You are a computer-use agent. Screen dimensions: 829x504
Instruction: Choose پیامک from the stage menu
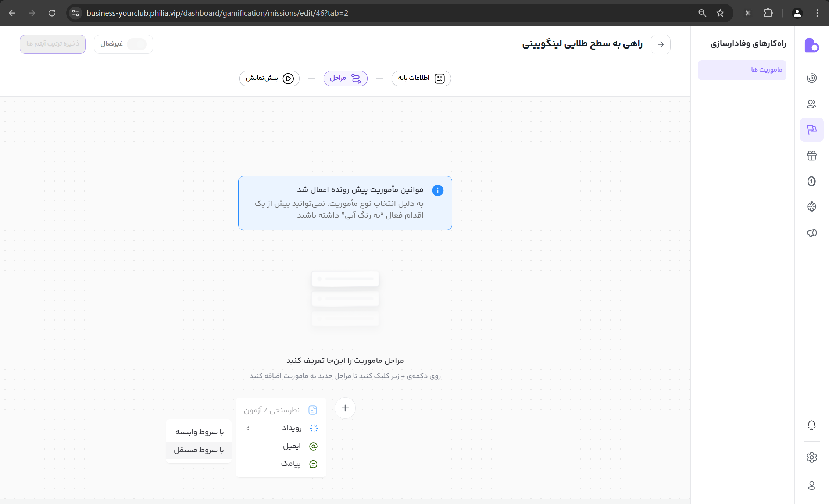[291, 464]
